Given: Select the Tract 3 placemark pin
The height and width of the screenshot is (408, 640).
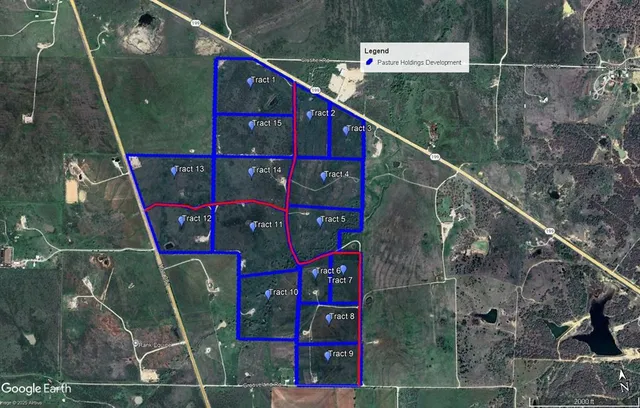Looking at the screenshot, I should [346, 129].
